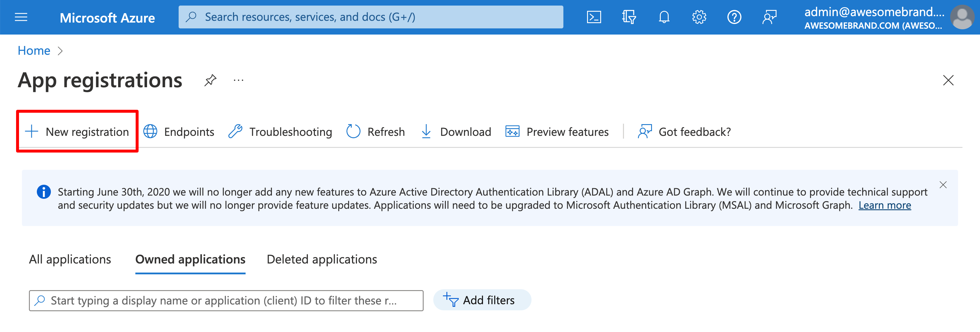Screen dimensions: 980x332
Task: Refresh the app registrations list
Action: point(375,132)
